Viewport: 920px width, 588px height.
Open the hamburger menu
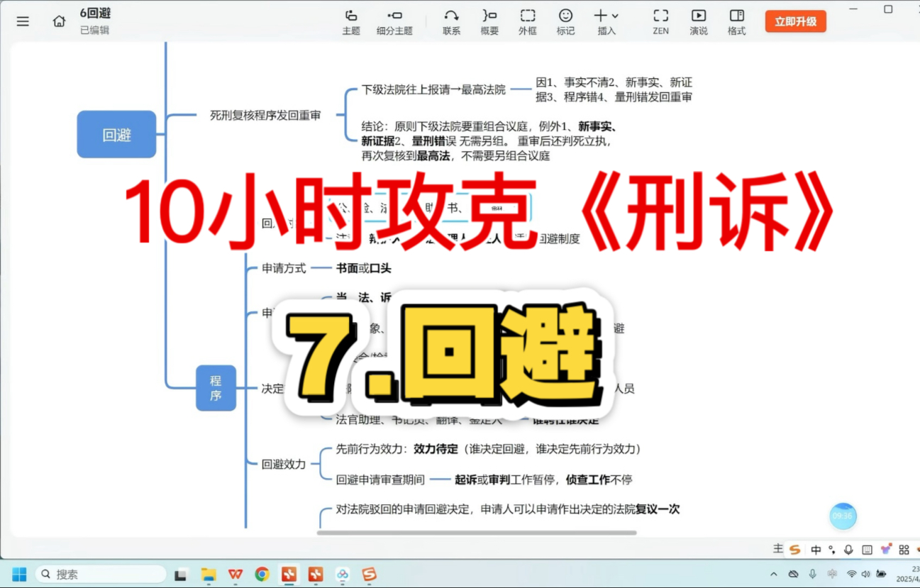(x=23, y=21)
